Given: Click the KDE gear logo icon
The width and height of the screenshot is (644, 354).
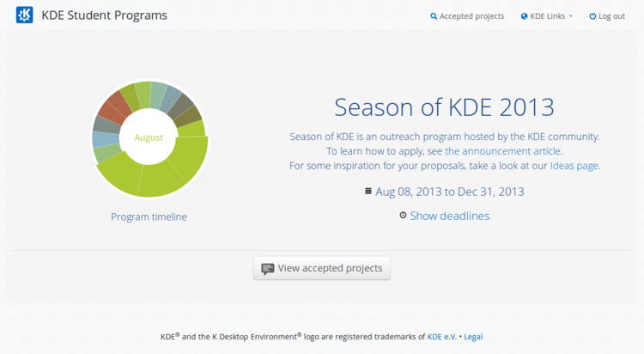Looking at the screenshot, I should (25, 15).
